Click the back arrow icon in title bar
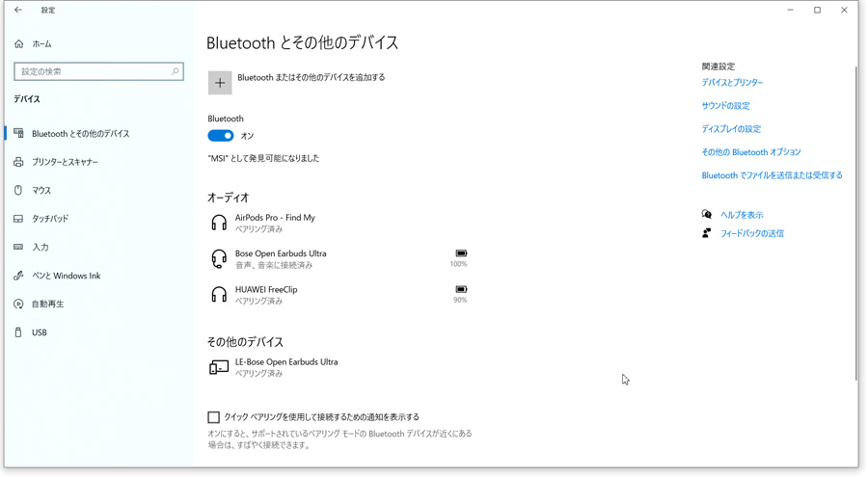868x477 pixels. (x=18, y=10)
